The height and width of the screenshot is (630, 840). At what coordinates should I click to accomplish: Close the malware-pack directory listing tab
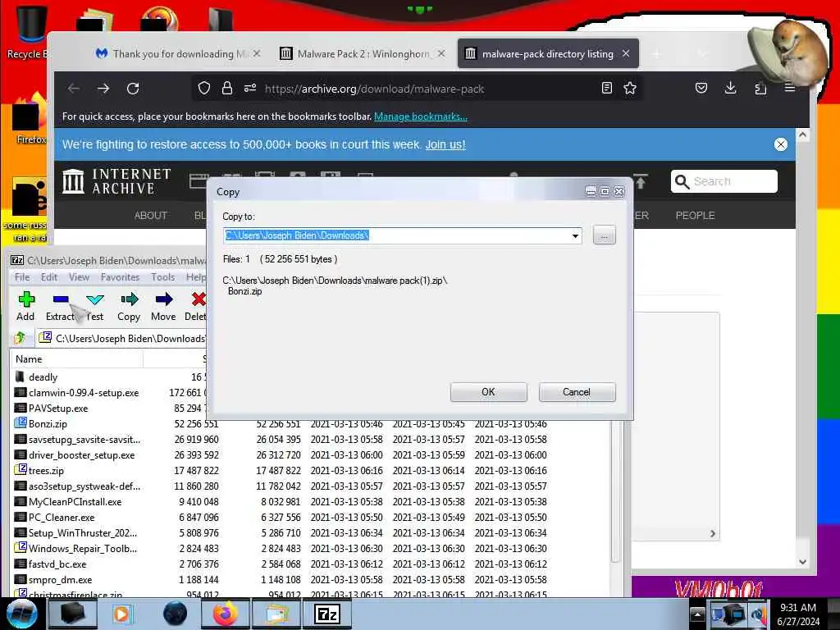[626, 53]
